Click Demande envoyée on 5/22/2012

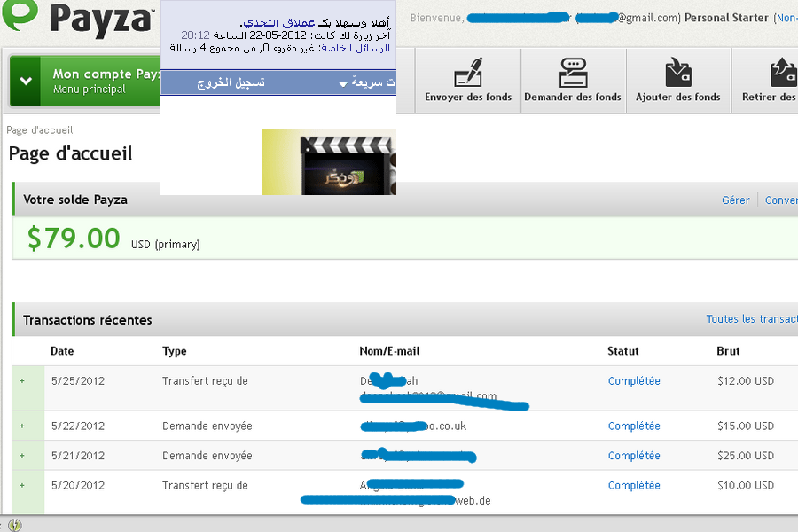click(207, 426)
